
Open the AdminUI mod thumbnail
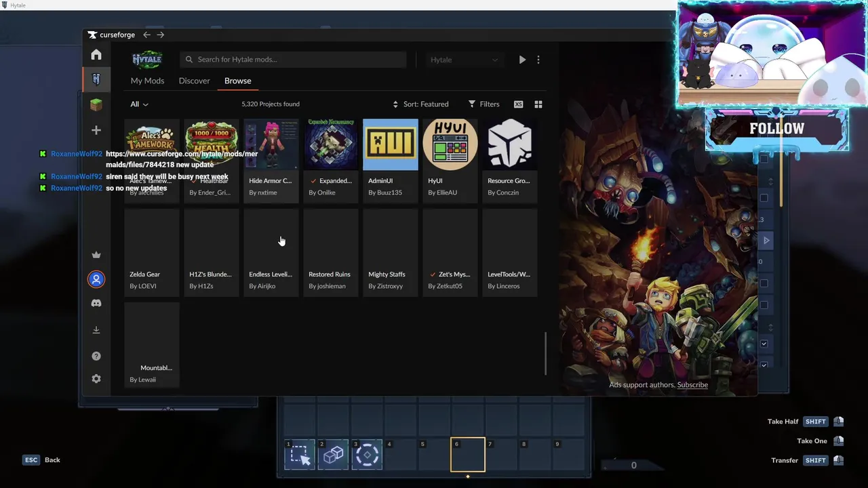(x=391, y=144)
